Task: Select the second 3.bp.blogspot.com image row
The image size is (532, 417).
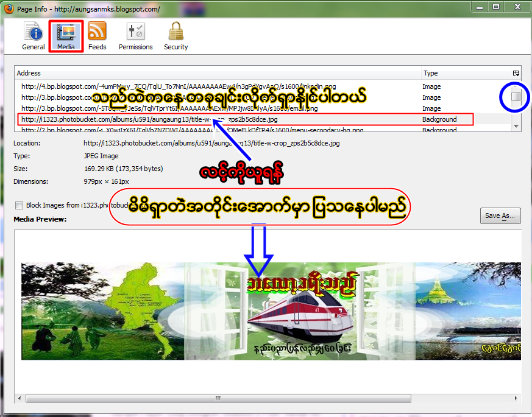Action: 263,108
